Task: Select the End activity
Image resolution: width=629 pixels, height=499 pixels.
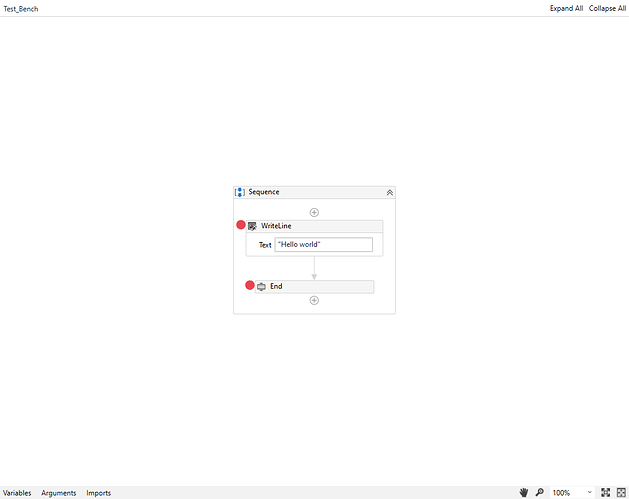Action: (314, 286)
